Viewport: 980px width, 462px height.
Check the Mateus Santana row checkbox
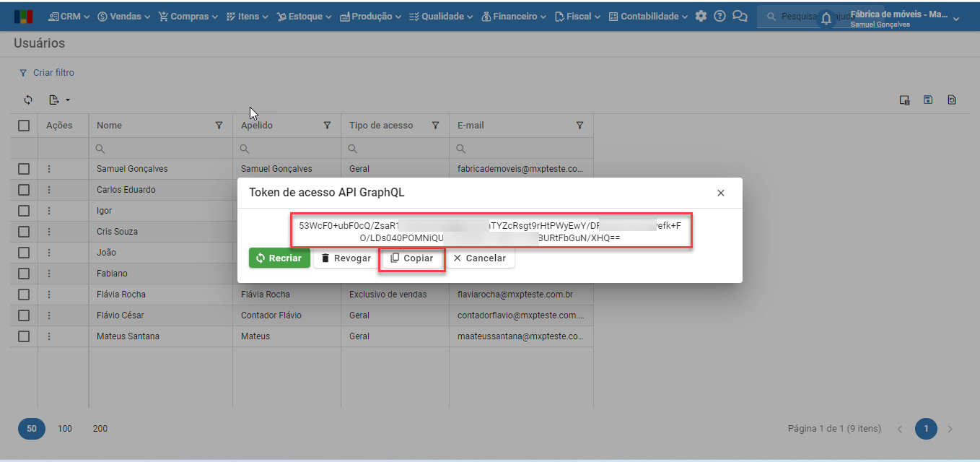point(24,336)
